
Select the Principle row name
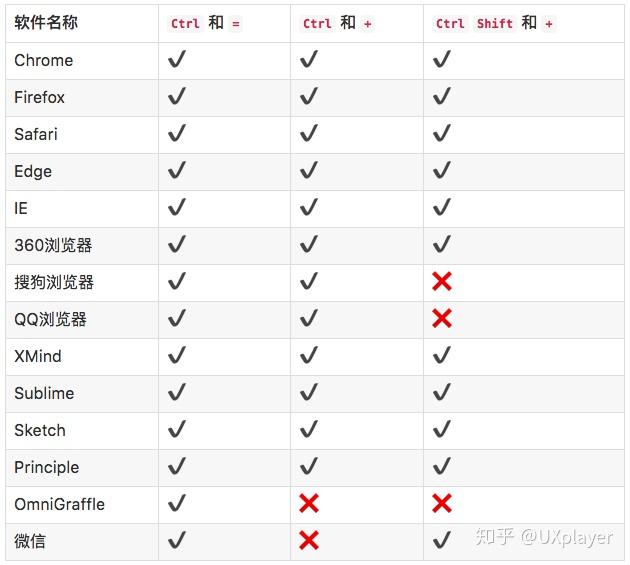[x=47, y=467]
